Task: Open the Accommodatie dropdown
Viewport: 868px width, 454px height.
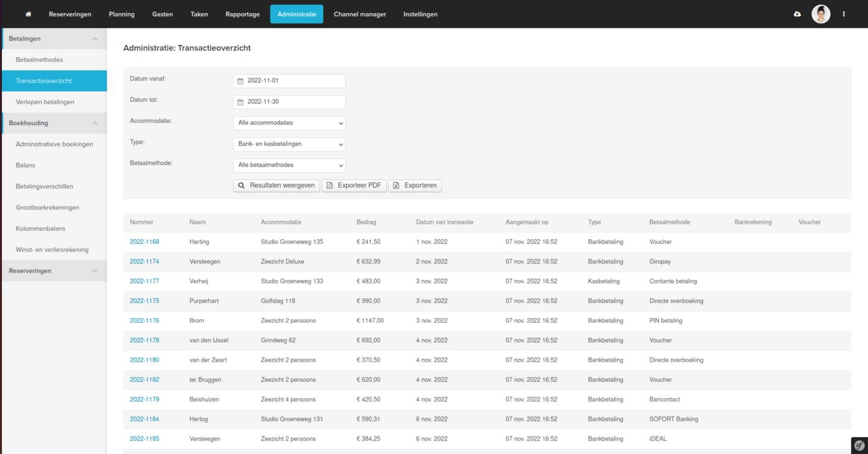Action: pos(289,123)
